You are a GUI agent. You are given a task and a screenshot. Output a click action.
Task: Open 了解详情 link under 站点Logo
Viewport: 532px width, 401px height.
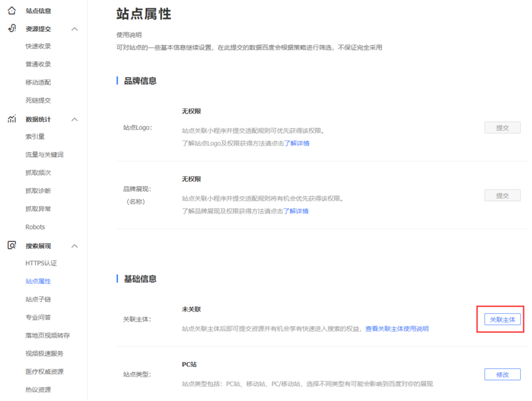coord(296,144)
